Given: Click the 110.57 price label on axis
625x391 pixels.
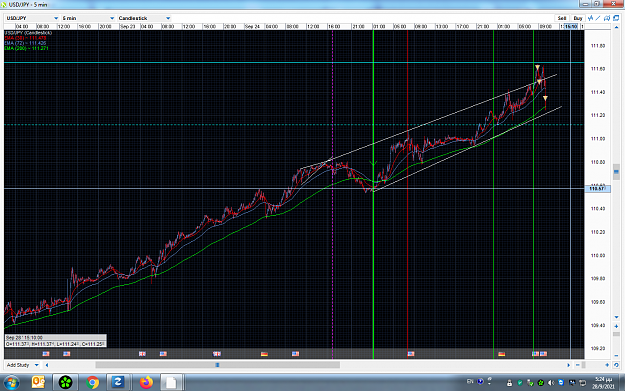Looking at the screenshot, I should (x=597, y=189).
